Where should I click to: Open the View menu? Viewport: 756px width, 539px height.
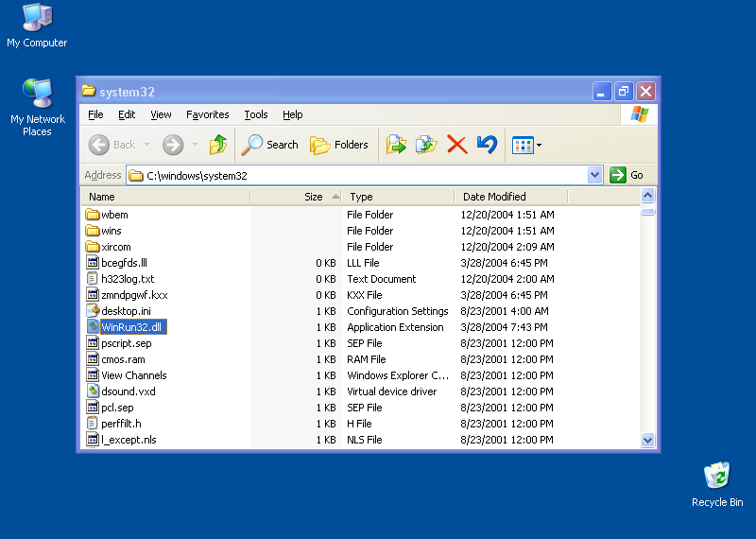click(x=161, y=114)
